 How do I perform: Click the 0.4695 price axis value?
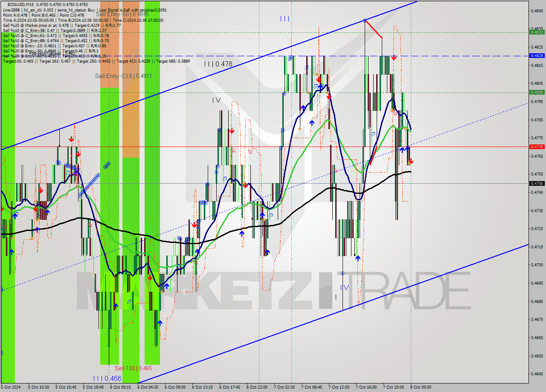tap(537, 283)
